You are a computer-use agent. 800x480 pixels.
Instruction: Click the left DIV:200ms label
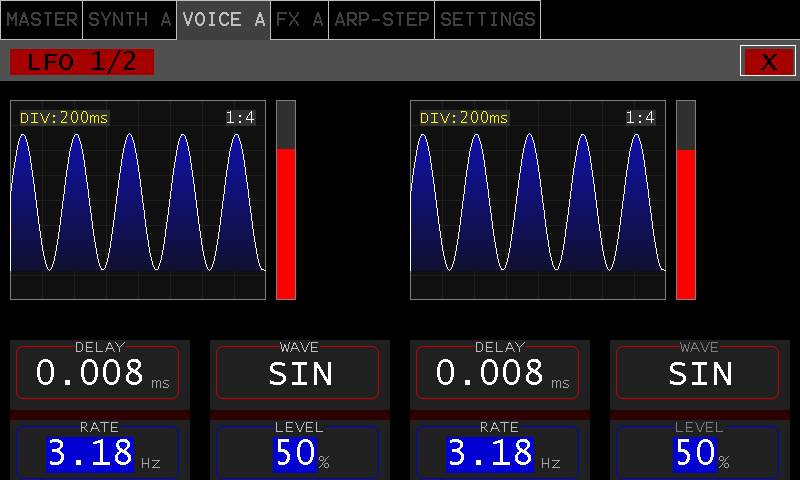pos(64,118)
